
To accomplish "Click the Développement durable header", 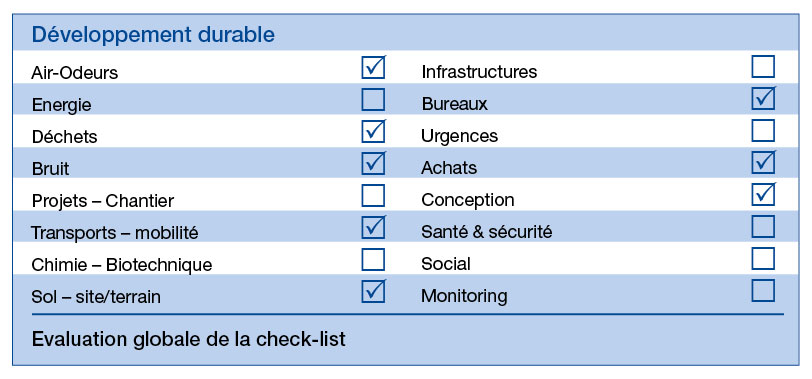I will [153, 35].
